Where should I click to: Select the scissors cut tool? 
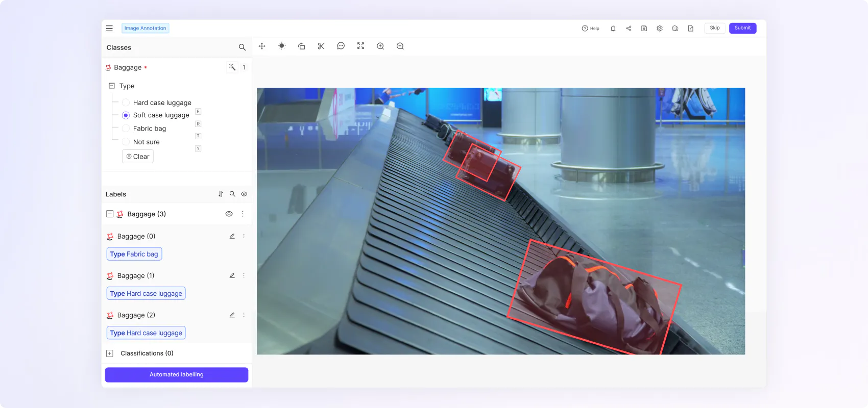coord(321,46)
